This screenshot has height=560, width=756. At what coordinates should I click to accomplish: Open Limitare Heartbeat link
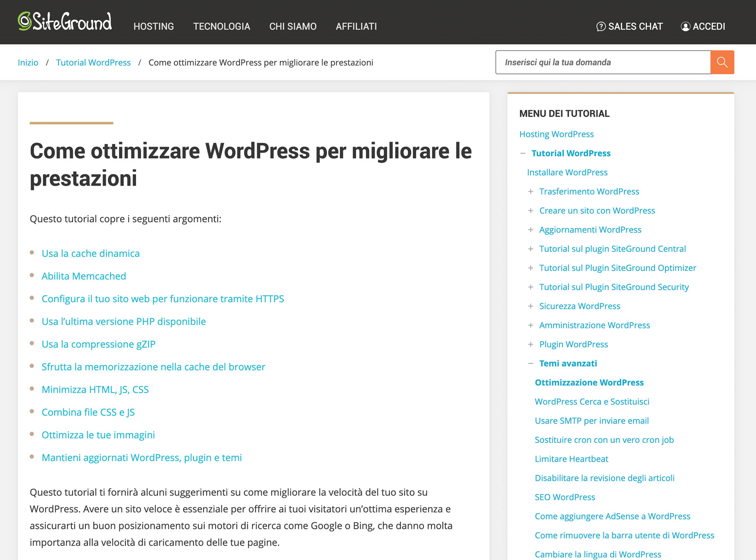[571, 459]
